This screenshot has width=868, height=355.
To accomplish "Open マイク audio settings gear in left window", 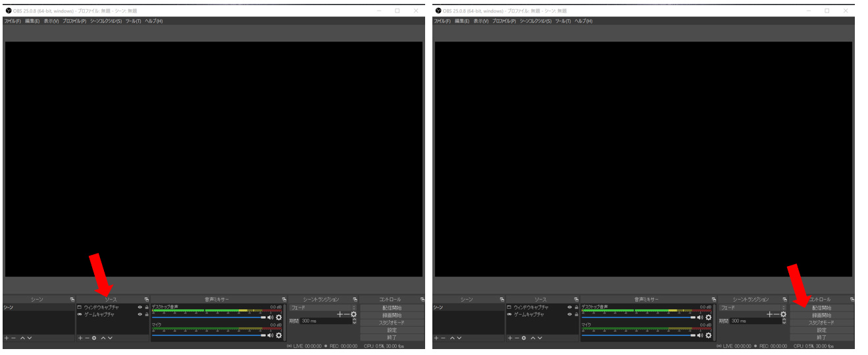I will [x=278, y=335].
